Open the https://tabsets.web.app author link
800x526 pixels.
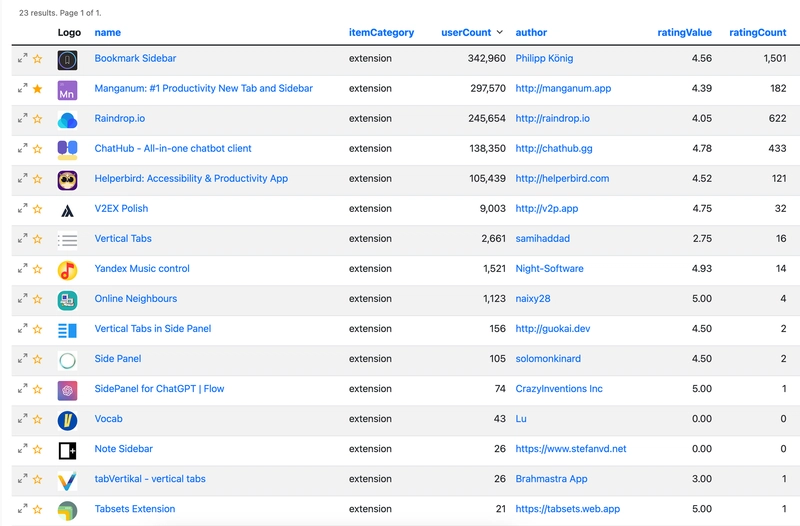pyautogui.click(x=567, y=509)
